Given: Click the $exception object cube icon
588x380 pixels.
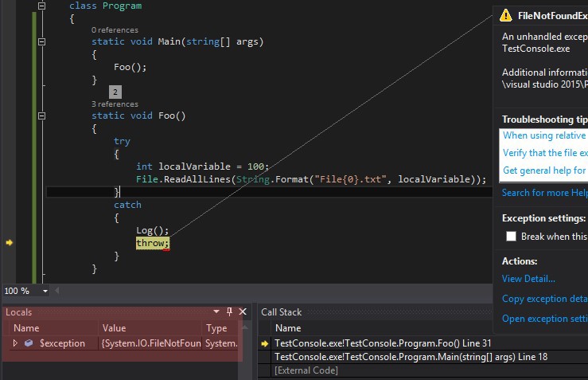Looking at the screenshot, I should pyautogui.click(x=29, y=343).
